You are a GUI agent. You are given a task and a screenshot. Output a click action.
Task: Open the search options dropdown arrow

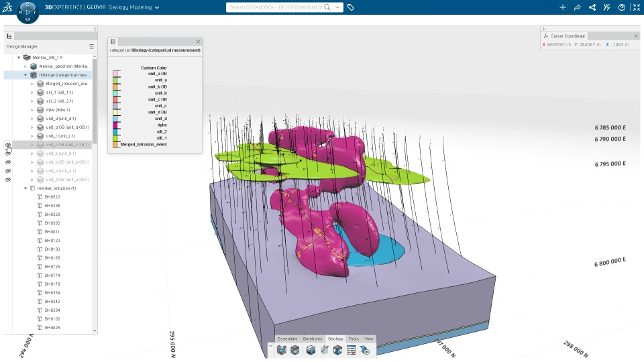337,7
